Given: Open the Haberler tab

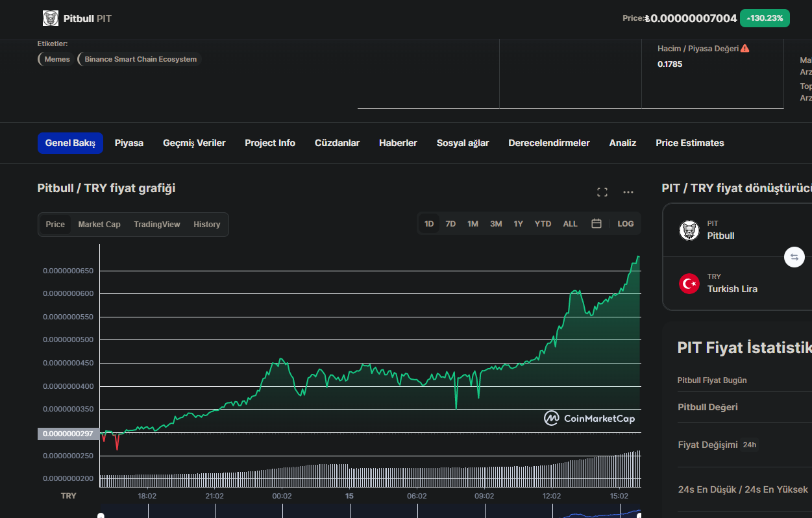Looking at the screenshot, I should pyautogui.click(x=398, y=143).
